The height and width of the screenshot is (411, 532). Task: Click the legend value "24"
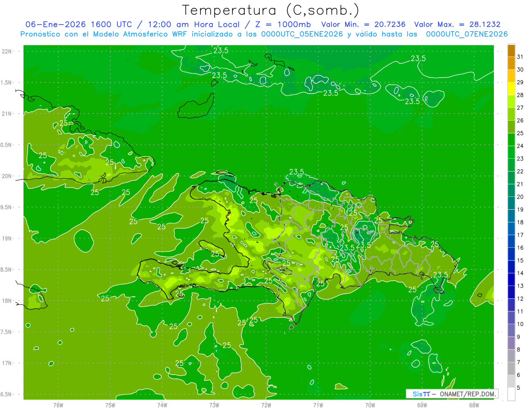(x=520, y=146)
